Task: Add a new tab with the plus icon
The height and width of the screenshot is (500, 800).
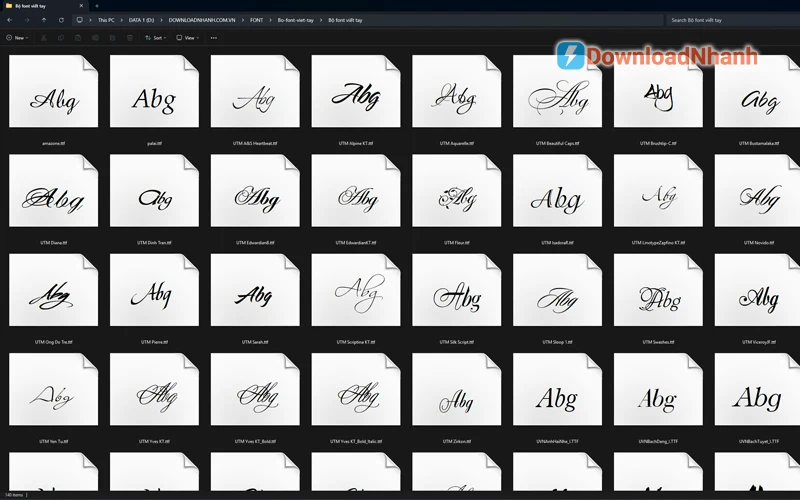Action: pyautogui.click(x=97, y=6)
